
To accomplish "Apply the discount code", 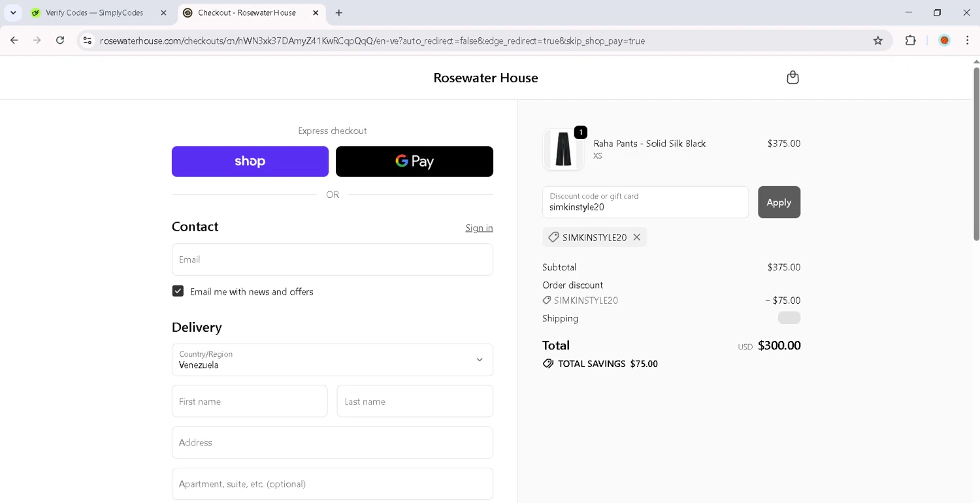I will 779,203.
